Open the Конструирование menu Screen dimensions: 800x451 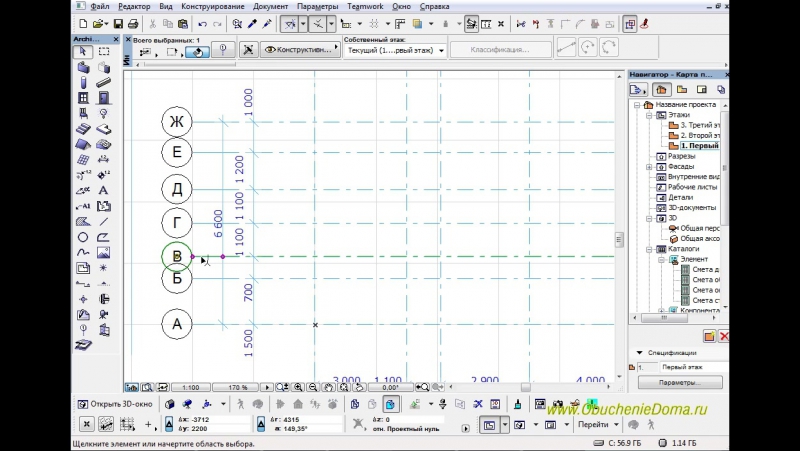click(x=213, y=7)
